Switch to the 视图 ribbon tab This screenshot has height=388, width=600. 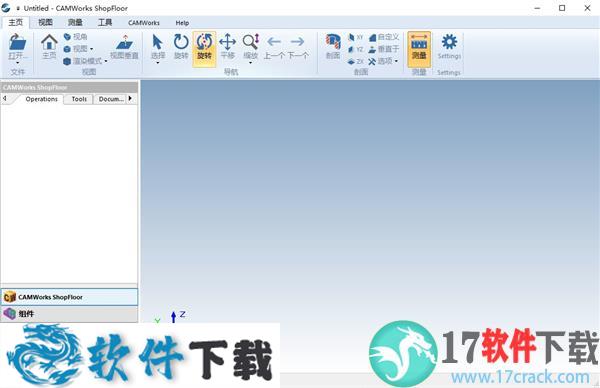pos(46,23)
